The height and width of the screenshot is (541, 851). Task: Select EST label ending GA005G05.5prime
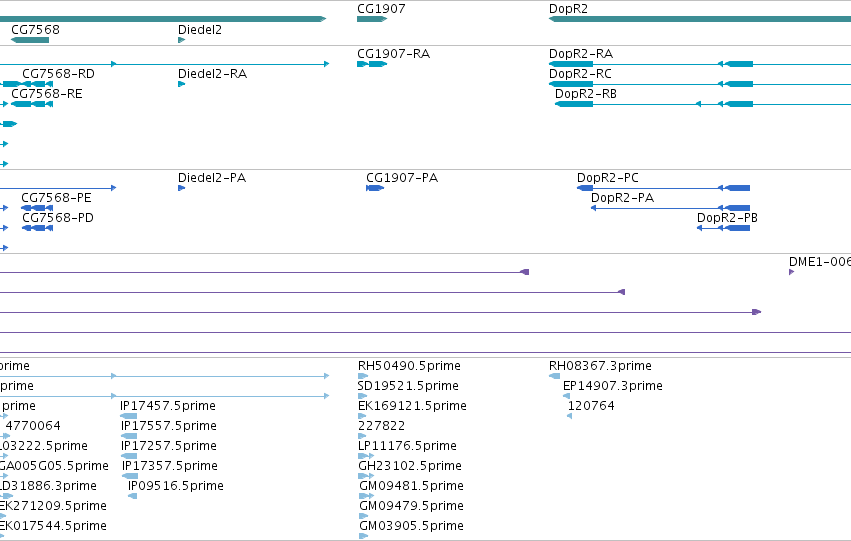[54, 466]
